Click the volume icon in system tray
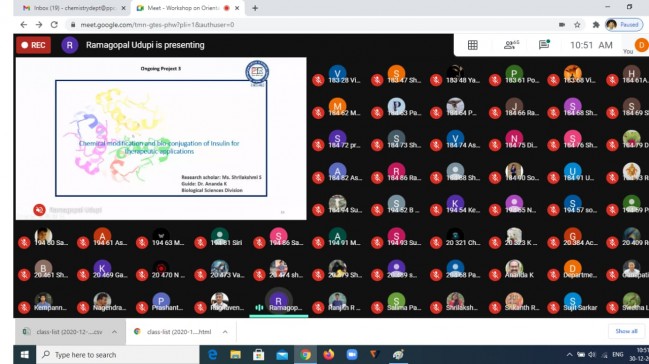 point(592,354)
